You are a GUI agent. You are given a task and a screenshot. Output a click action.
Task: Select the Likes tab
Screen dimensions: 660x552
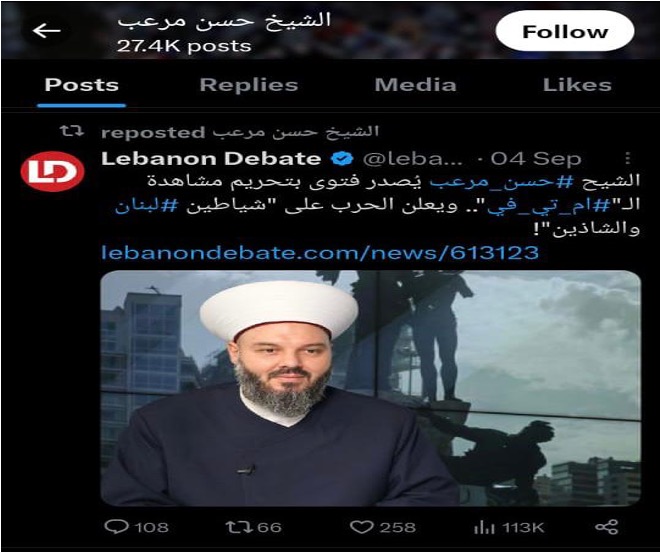coord(577,85)
